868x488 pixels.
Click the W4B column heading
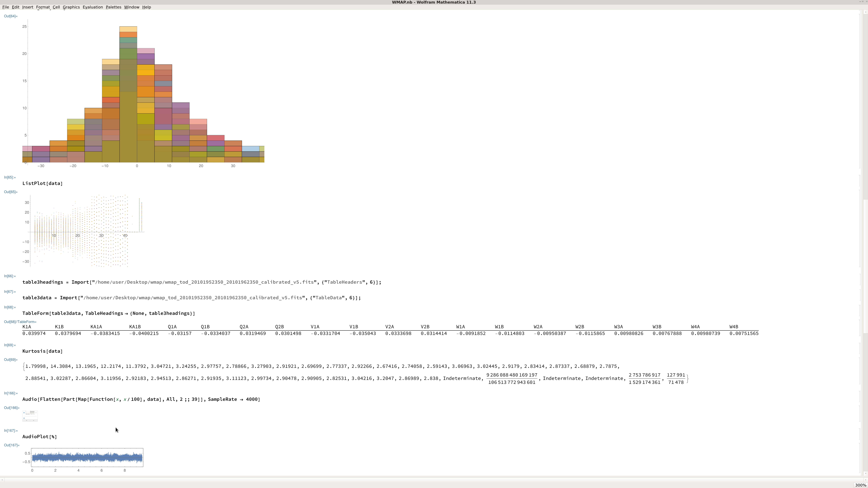click(734, 327)
